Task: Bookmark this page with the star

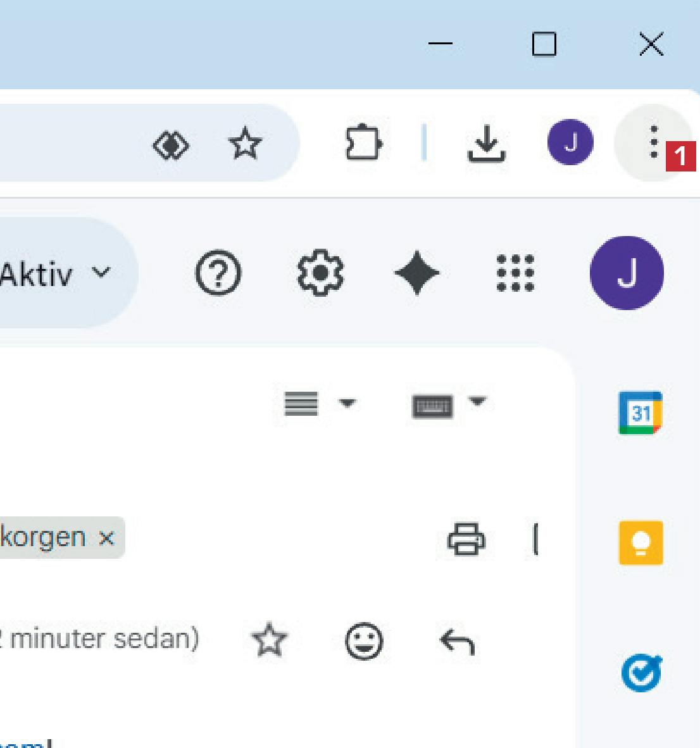Action: coord(245,144)
